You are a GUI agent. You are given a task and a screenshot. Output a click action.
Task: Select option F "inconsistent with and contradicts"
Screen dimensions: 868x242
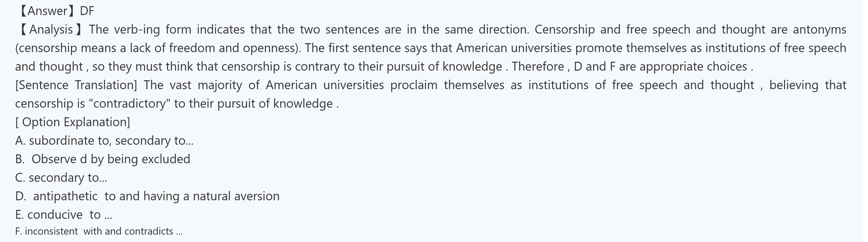[99, 232]
